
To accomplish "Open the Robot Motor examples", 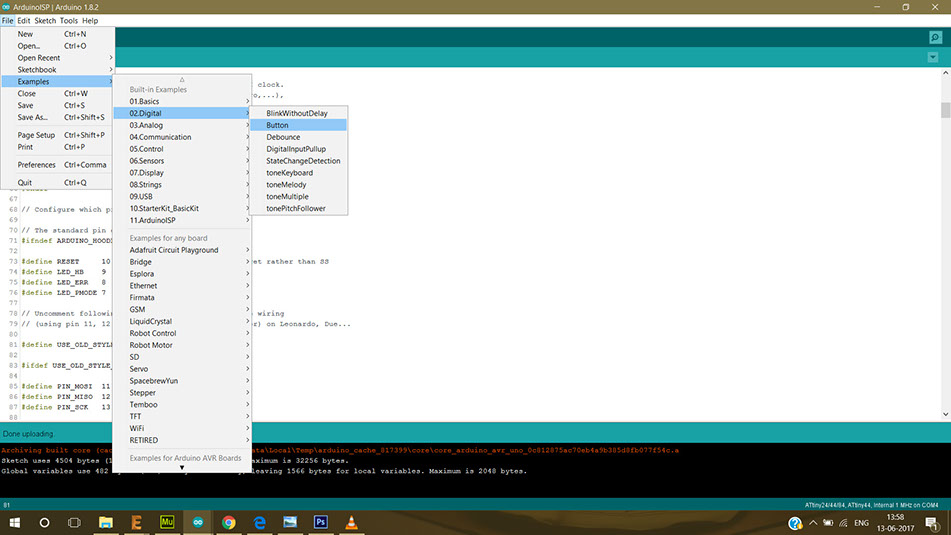I will [182, 345].
